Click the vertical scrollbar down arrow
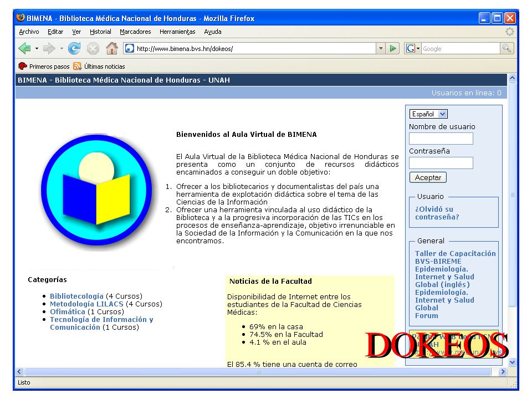Viewport: 532px width, 399px height. coord(512,362)
